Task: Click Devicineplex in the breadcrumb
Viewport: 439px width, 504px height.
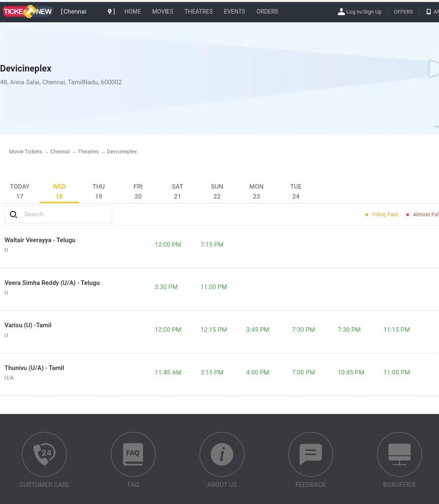Action: pos(122,152)
